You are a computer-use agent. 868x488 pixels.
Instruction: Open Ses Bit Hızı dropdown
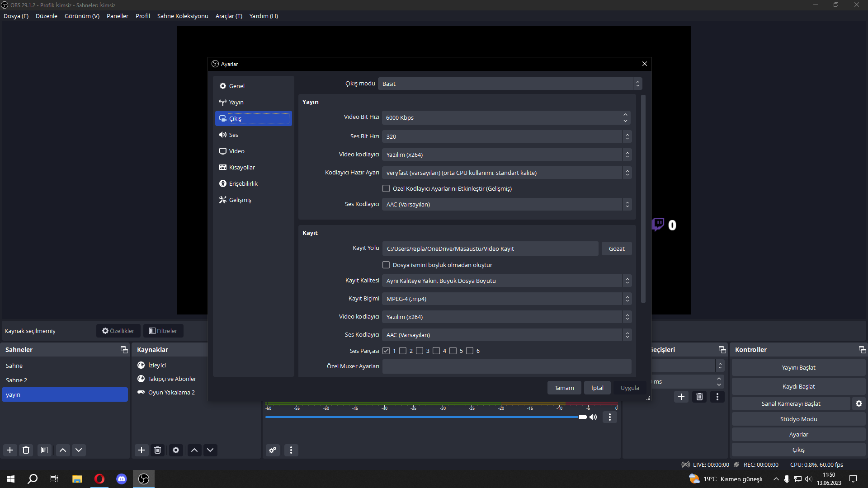click(x=507, y=136)
